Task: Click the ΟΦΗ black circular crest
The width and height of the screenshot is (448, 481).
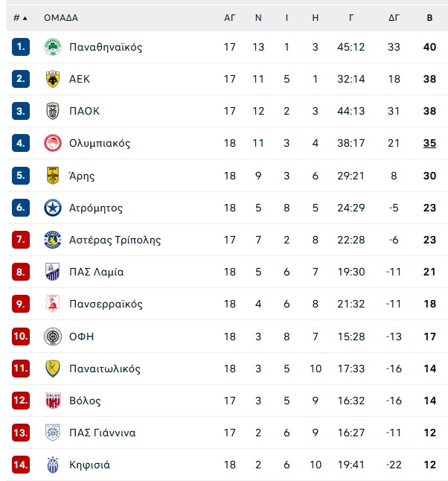Action: point(53,337)
